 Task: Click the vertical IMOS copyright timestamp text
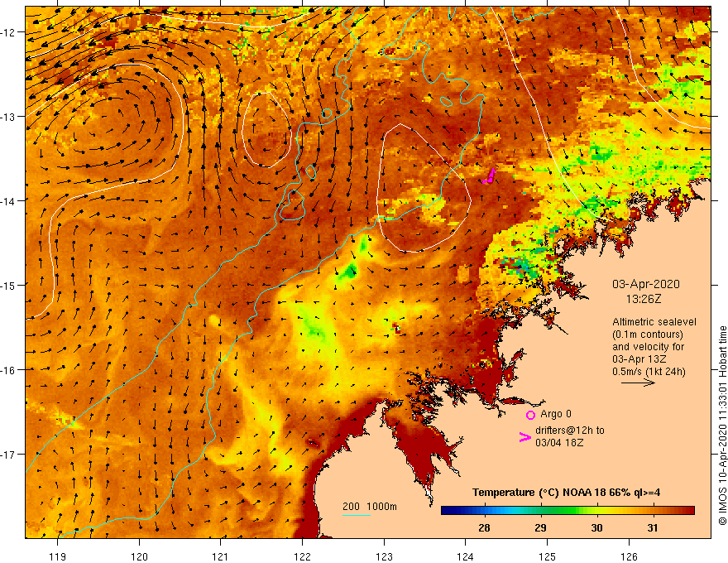pyautogui.click(x=722, y=426)
